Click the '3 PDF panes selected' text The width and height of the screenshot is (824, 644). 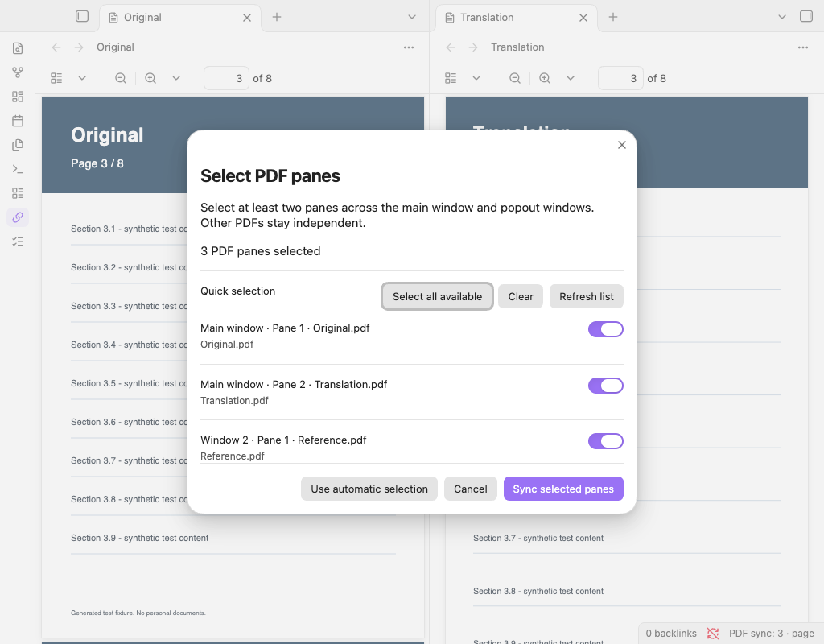(x=260, y=251)
